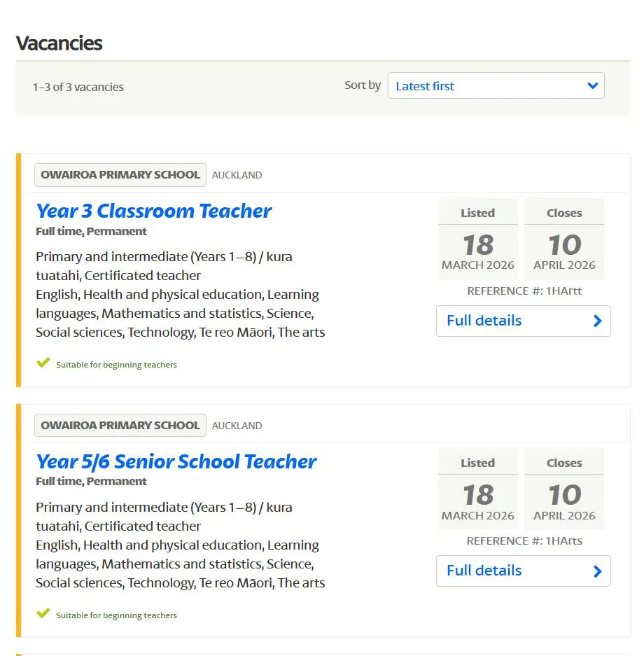Screen dimensions: 644x656
Task: Click the arrow icon in Year 3 Full details
Action: [x=597, y=321]
